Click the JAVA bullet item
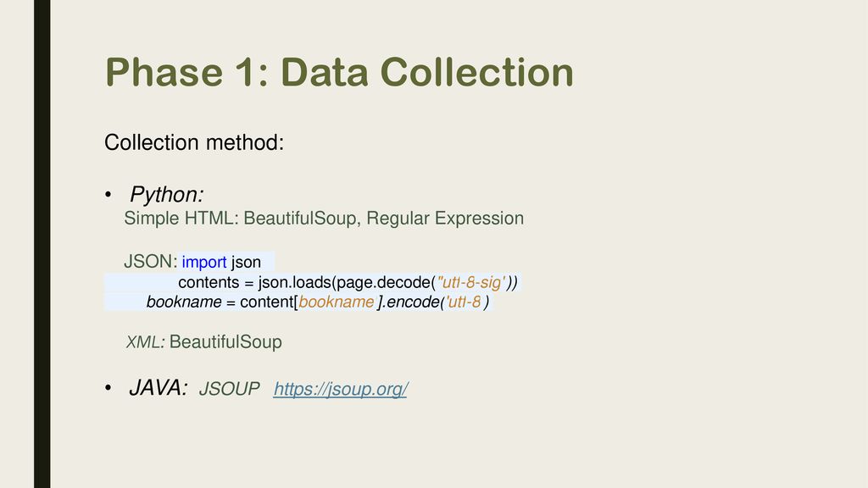The width and height of the screenshot is (868, 488). 159,388
